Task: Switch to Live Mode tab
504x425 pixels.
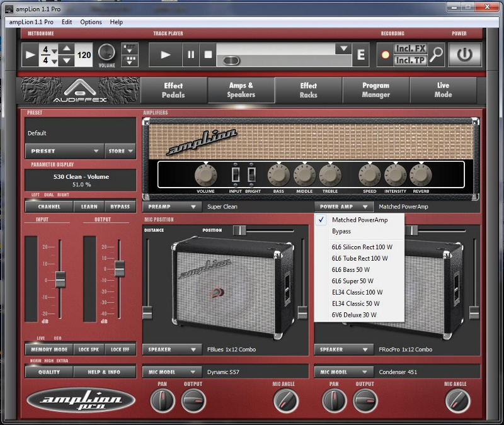Action: pos(444,90)
